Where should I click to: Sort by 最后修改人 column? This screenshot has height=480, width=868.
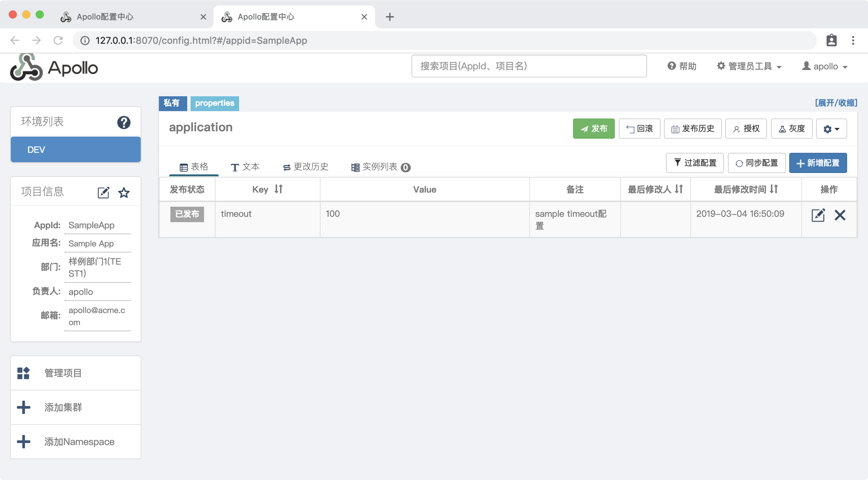[x=679, y=189]
